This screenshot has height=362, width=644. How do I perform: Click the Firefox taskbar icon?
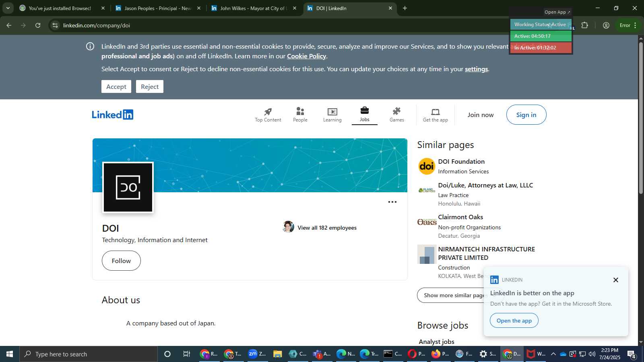(x=440, y=354)
